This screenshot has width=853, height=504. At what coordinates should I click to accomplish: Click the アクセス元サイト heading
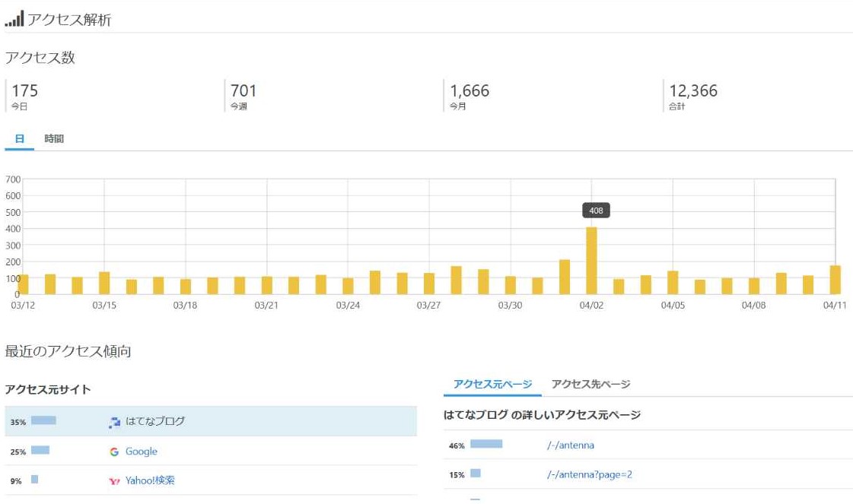(x=48, y=389)
